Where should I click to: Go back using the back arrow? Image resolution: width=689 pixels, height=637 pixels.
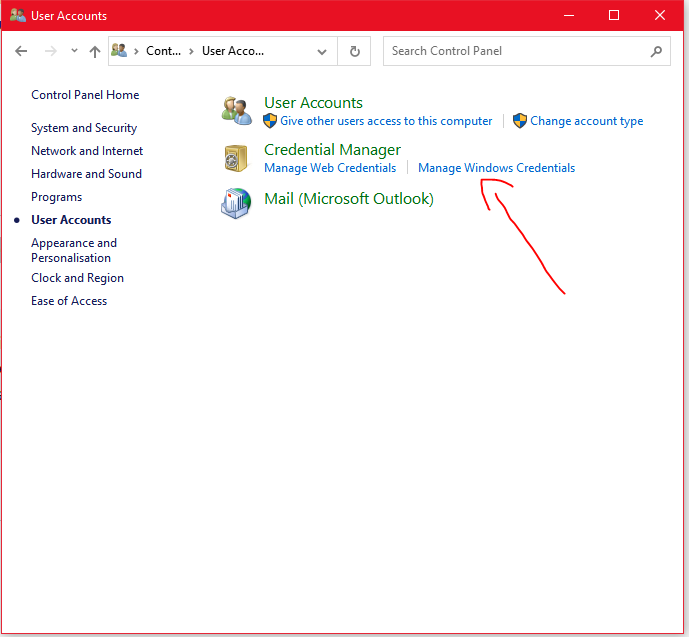tap(22, 51)
